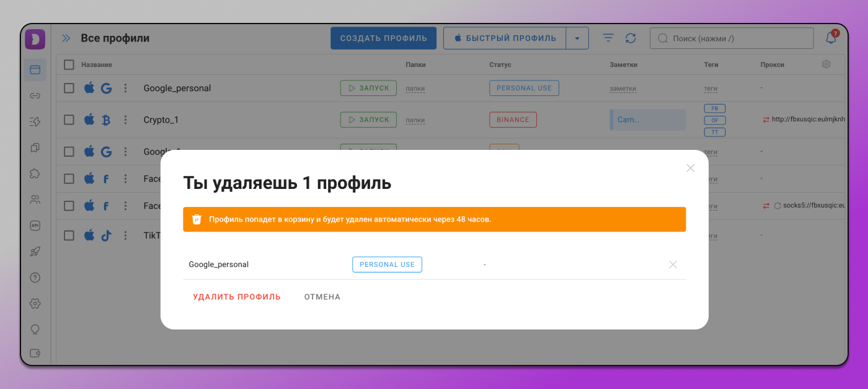
Task: Toggle the select-all checkbox in table header
Action: [x=69, y=64]
